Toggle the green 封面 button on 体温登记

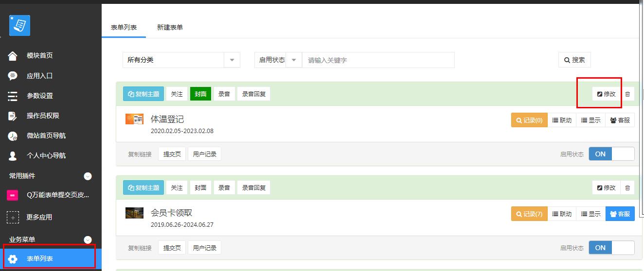[x=200, y=94]
